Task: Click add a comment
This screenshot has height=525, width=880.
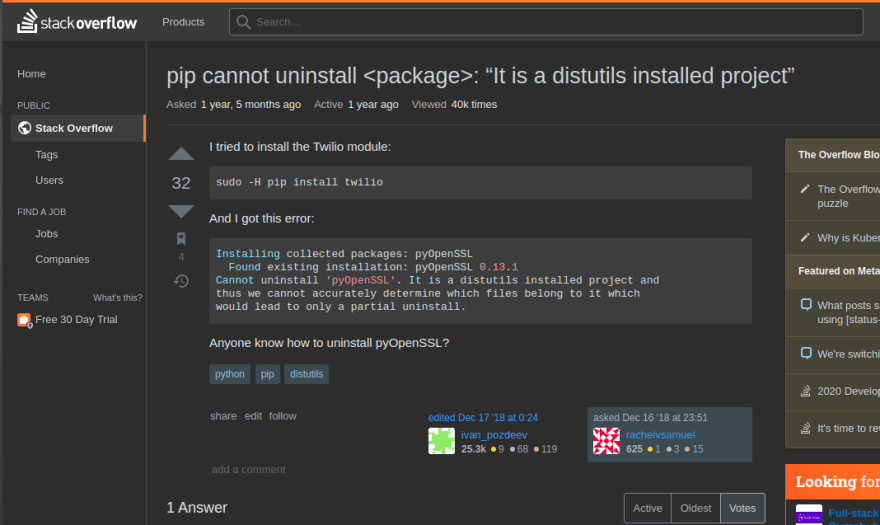Action: click(249, 469)
